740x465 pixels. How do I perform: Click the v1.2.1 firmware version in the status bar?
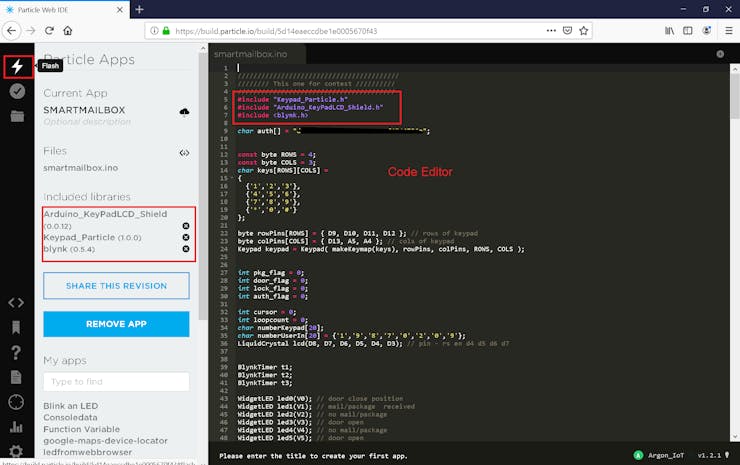709,455
